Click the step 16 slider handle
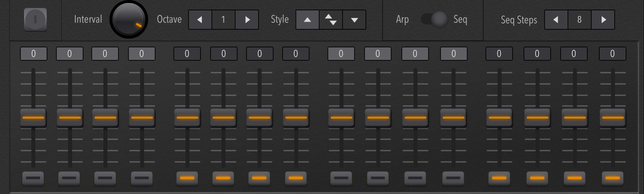 (x=613, y=117)
